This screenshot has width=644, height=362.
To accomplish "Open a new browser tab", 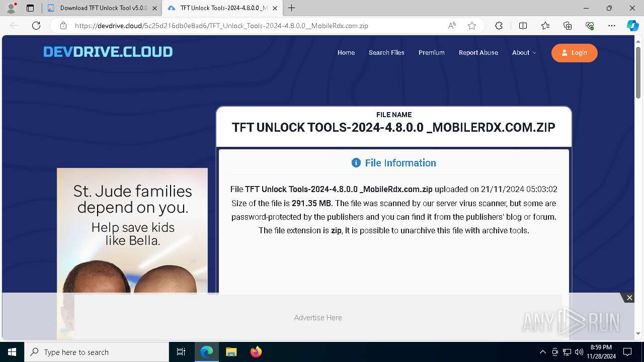I will (x=292, y=8).
